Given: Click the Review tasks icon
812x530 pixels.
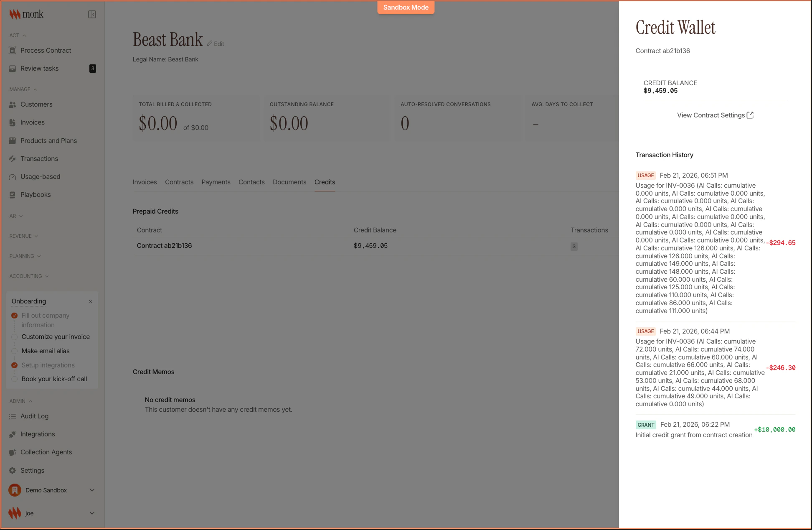Looking at the screenshot, I should point(13,69).
